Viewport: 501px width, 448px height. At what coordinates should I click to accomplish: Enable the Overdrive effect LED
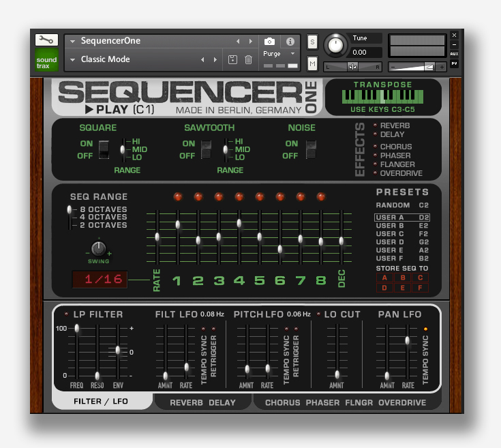pyautogui.click(x=375, y=173)
